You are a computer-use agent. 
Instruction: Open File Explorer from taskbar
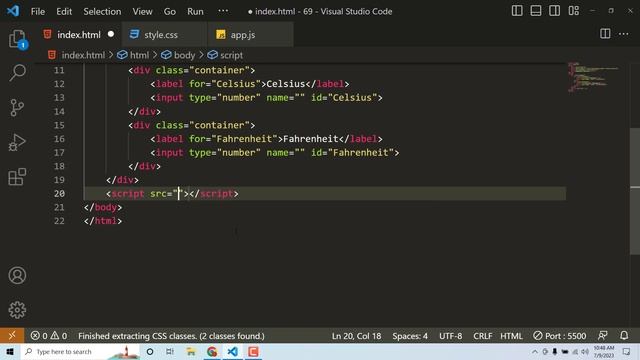pos(191,351)
